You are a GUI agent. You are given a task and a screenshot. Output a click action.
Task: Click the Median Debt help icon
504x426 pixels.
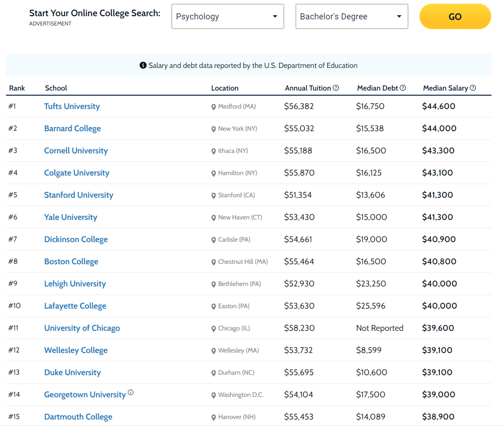pos(403,88)
